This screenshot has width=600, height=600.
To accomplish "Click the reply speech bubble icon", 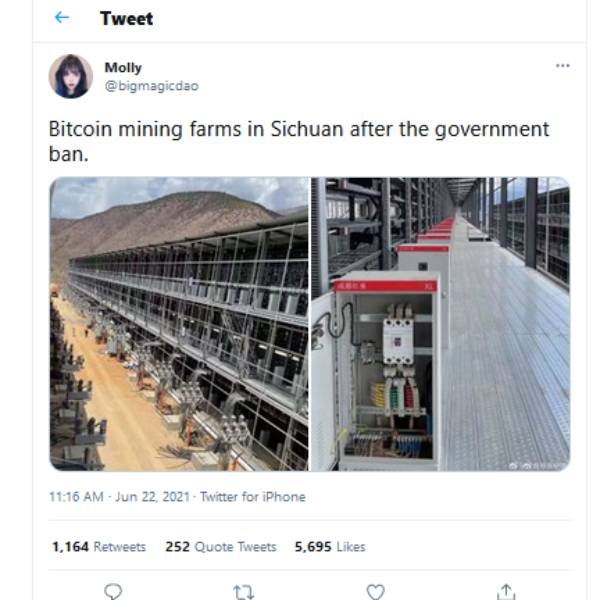I will click(x=113, y=591).
